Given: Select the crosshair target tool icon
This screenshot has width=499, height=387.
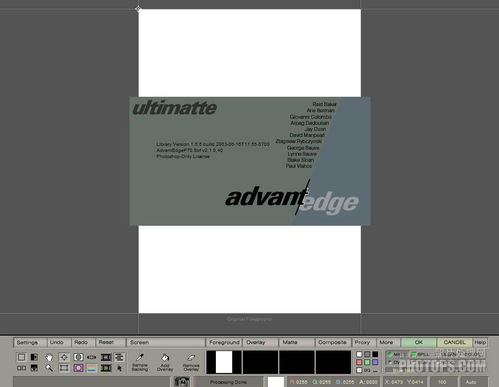Looking at the screenshot, I should pos(64,357).
